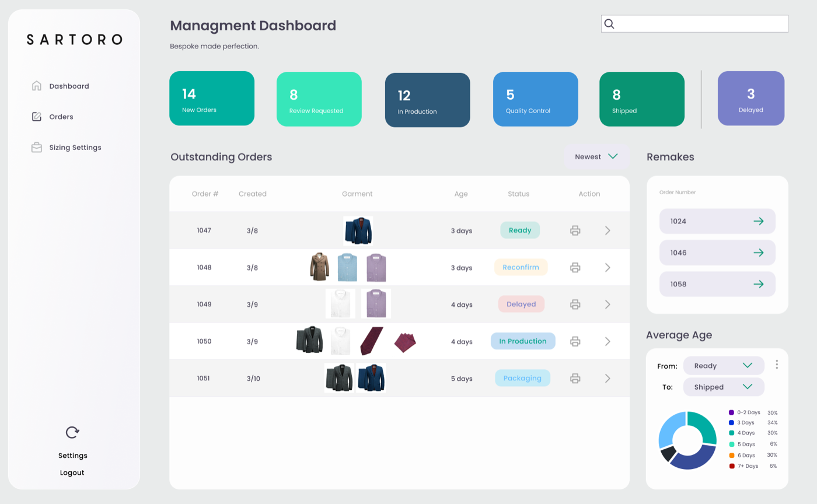The width and height of the screenshot is (817, 504).
Task: Open the From Ready dropdown
Action: click(724, 366)
